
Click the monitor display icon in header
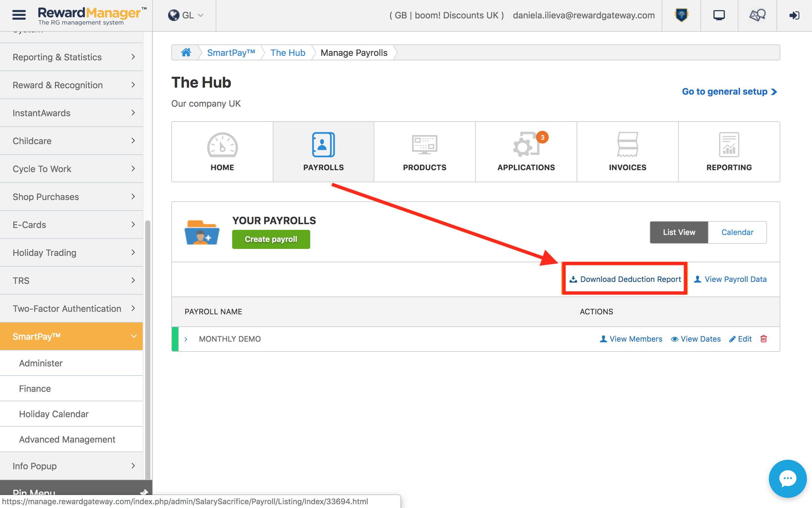point(719,15)
